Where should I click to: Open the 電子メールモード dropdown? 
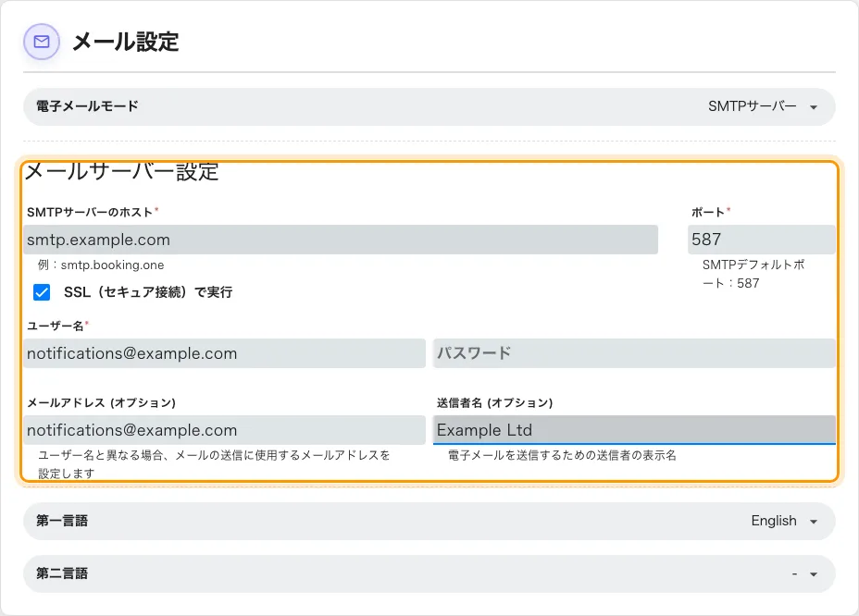[429, 106]
